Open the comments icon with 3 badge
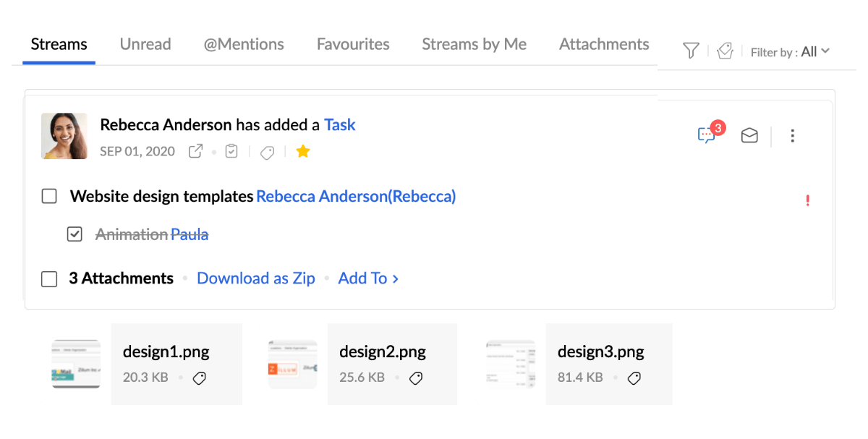868x439 pixels. point(707,135)
